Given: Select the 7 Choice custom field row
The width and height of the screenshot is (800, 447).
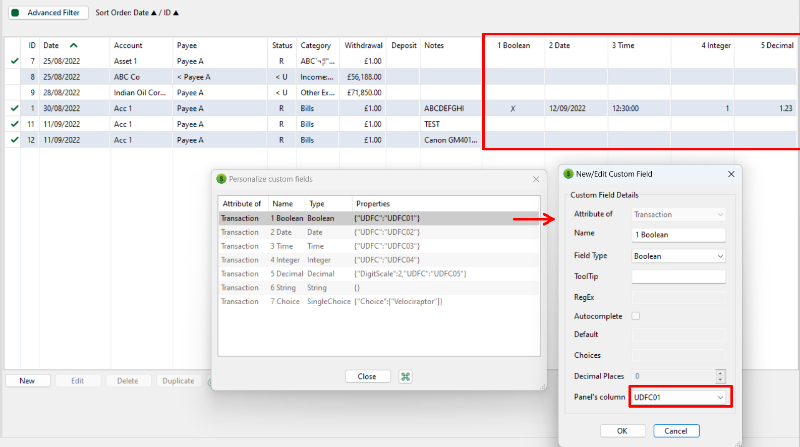Looking at the screenshot, I should [x=379, y=302].
